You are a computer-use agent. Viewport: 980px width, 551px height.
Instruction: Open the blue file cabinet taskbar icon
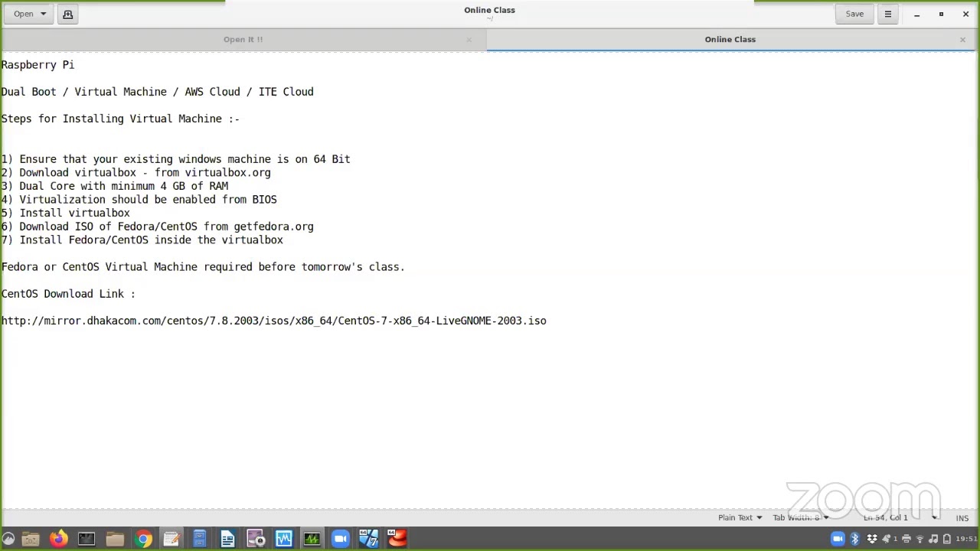[199, 539]
